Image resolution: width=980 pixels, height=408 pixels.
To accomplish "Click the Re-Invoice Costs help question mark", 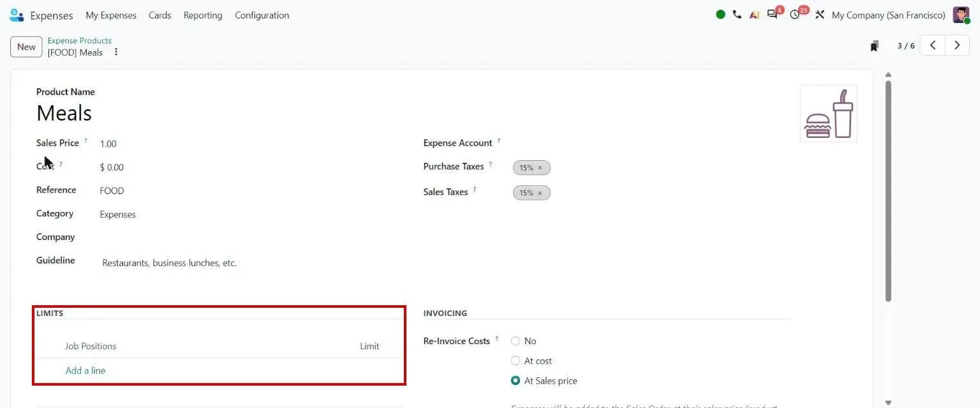I will pyautogui.click(x=496, y=338).
